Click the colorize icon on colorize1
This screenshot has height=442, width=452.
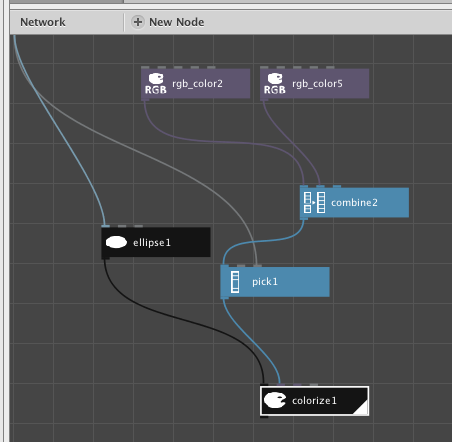point(275,400)
